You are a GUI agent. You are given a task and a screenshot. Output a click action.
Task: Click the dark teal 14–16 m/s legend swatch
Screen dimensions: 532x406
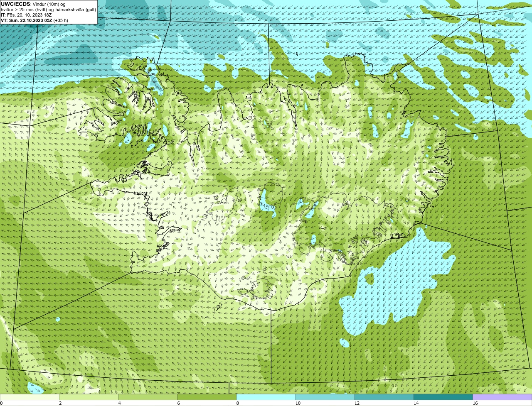[x=443, y=397]
